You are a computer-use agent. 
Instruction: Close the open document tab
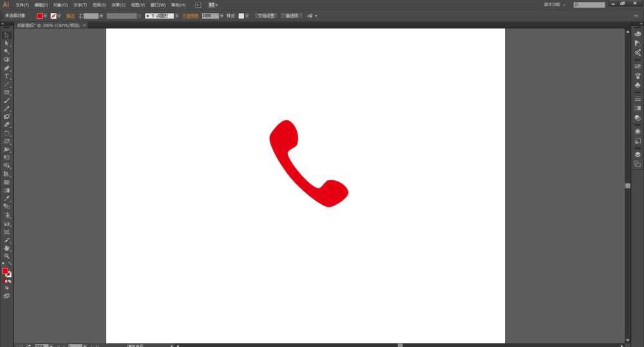coord(85,26)
